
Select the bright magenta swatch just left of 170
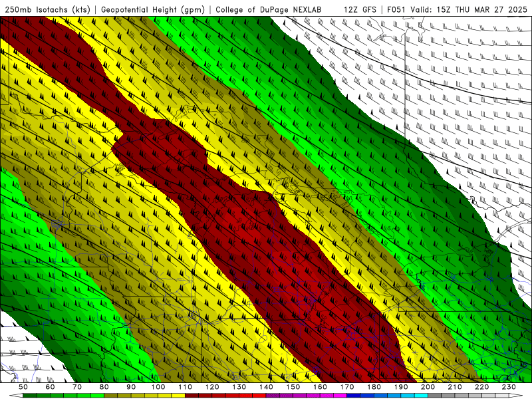(x=340, y=396)
